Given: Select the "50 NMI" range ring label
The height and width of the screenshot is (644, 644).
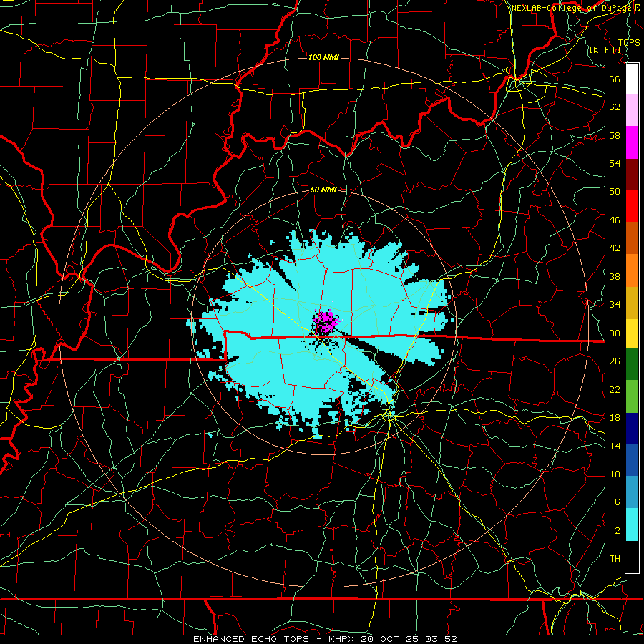Looking at the screenshot, I should pos(323,190).
